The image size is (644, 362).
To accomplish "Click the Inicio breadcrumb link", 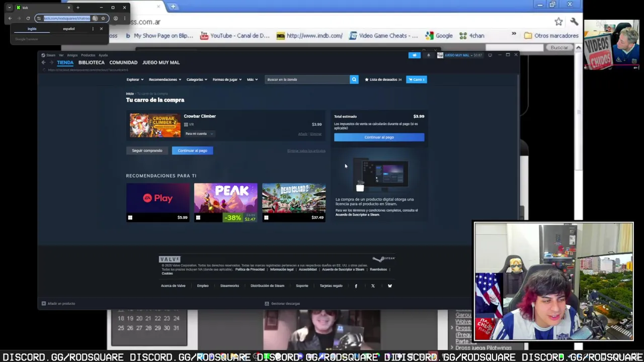I will 130,94.
